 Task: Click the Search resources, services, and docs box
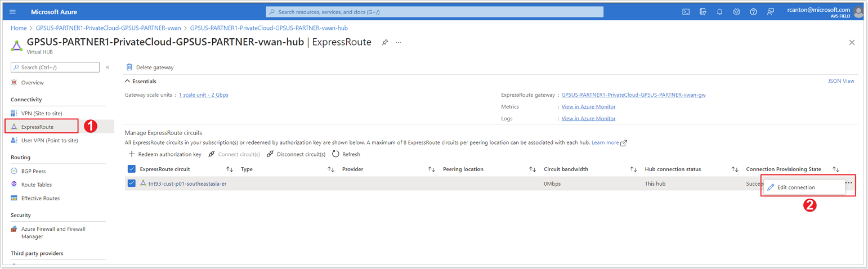coord(435,12)
